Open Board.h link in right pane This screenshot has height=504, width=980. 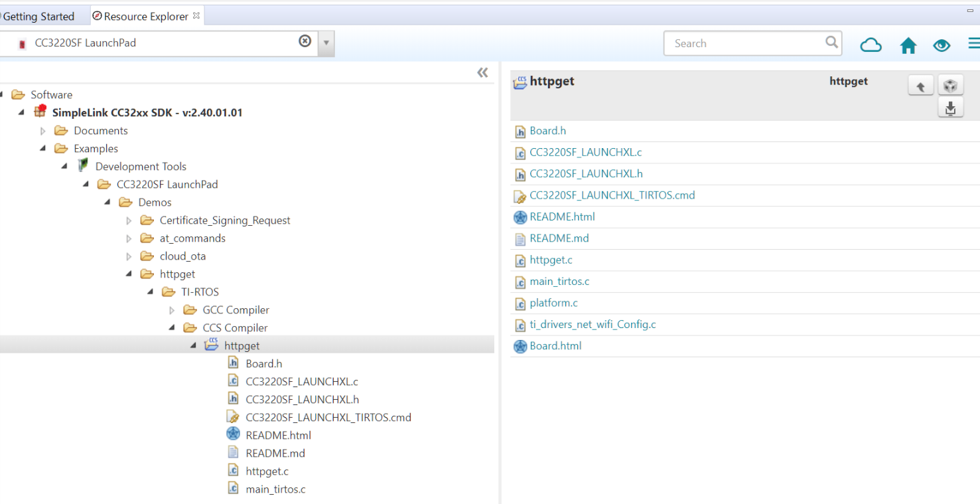coord(547,131)
